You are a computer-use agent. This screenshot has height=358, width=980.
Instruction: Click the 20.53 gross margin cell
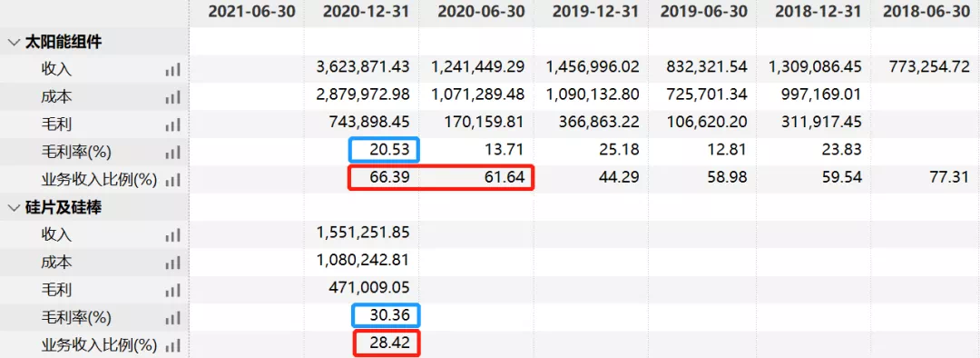tap(385, 150)
